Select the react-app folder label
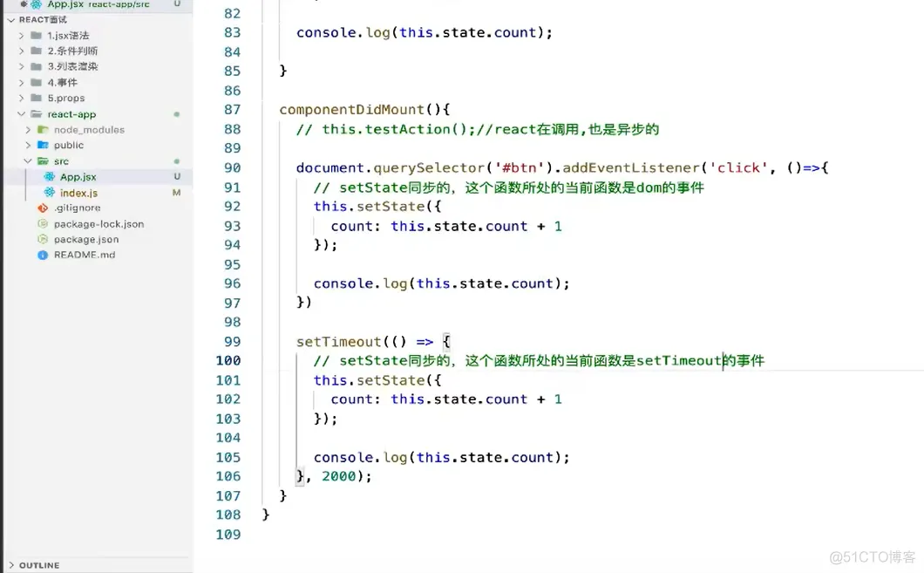Image resolution: width=924 pixels, height=573 pixels. 71,113
